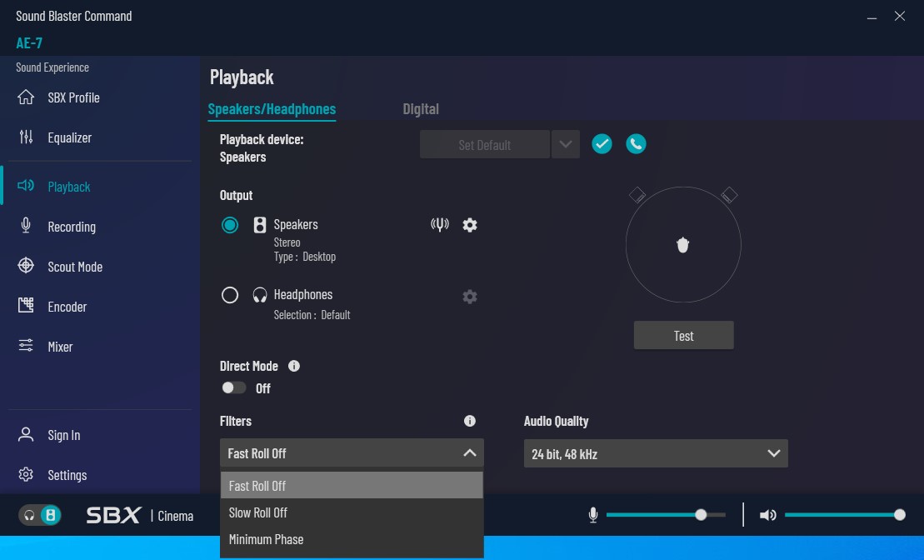This screenshot has height=560, width=924.
Task: Click the Encoder icon in sidebar
Action: click(x=25, y=305)
